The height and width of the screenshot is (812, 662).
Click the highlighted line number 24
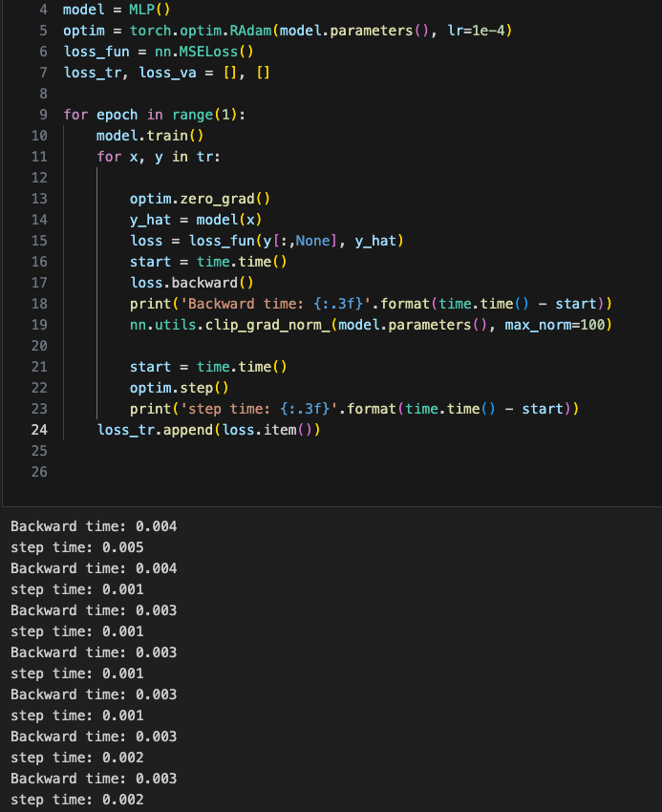point(39,430)
